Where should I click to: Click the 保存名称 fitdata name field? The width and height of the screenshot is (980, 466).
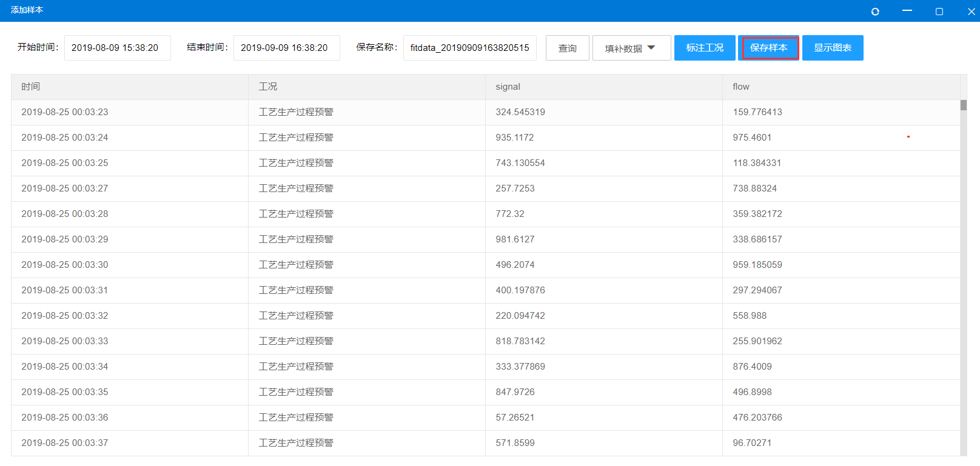click(469, 48)
